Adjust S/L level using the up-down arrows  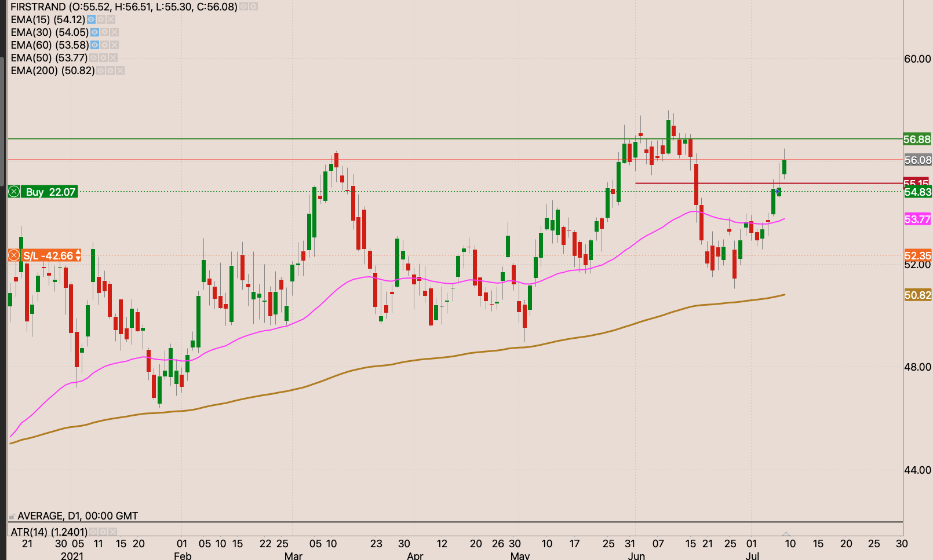[x=78, y=255]
